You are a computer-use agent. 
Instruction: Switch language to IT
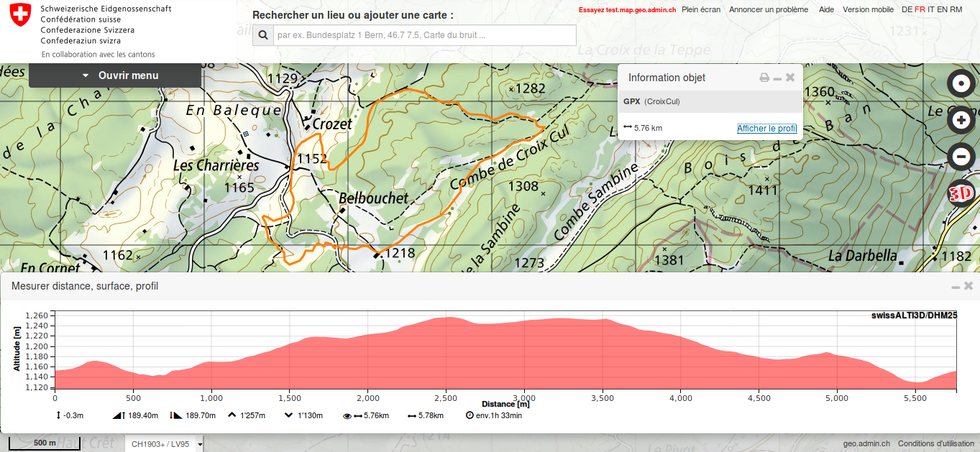coord(931,10)
